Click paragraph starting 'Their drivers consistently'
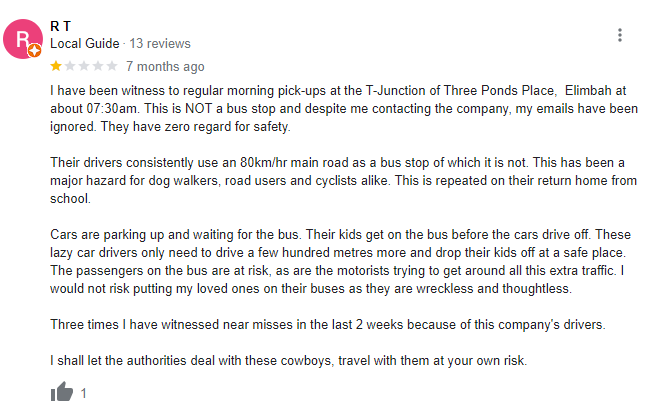The image size is (662, 414). (343, 180)
